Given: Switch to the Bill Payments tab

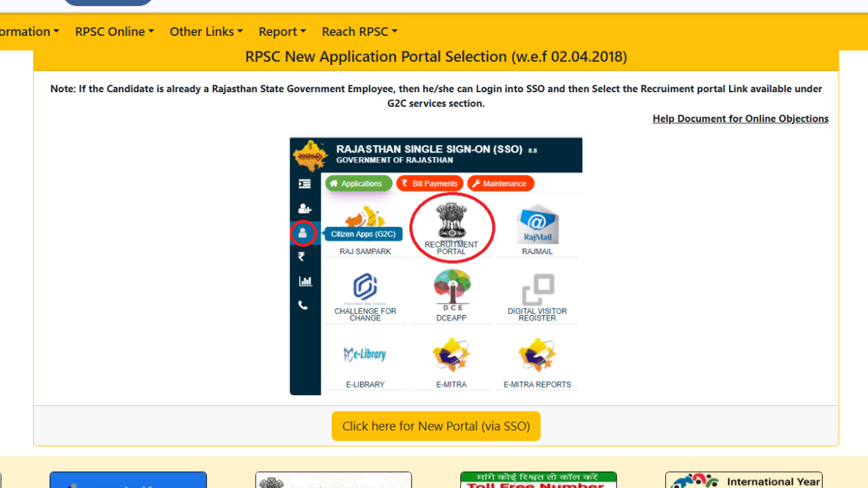Looking at the screenshot, I should click(430, 184).
